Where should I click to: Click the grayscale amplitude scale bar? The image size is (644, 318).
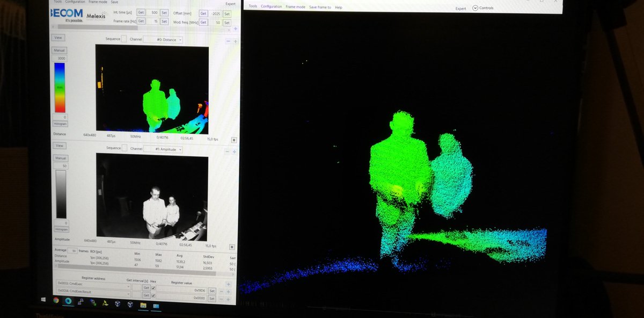60,194
